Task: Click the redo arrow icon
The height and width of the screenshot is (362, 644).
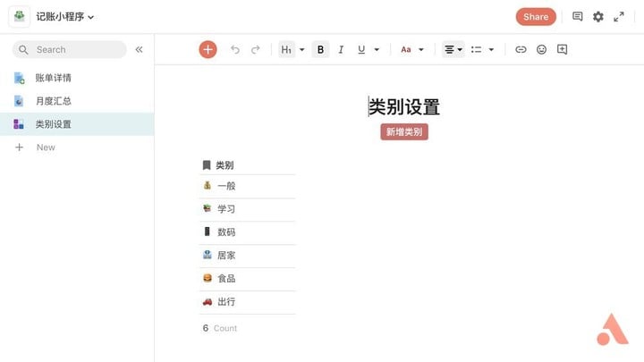Action: coord(256,50)
